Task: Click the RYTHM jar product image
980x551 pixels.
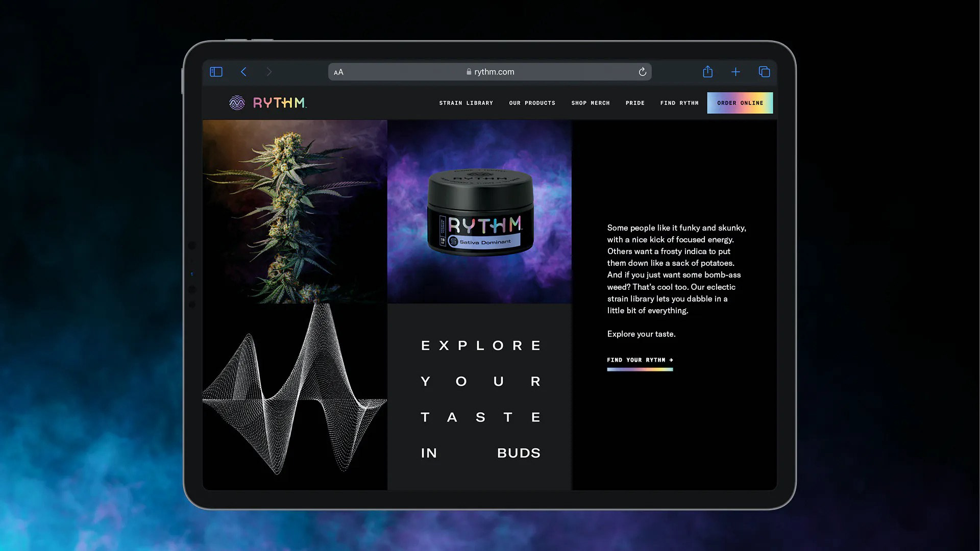Action: [x=480, y=212]
